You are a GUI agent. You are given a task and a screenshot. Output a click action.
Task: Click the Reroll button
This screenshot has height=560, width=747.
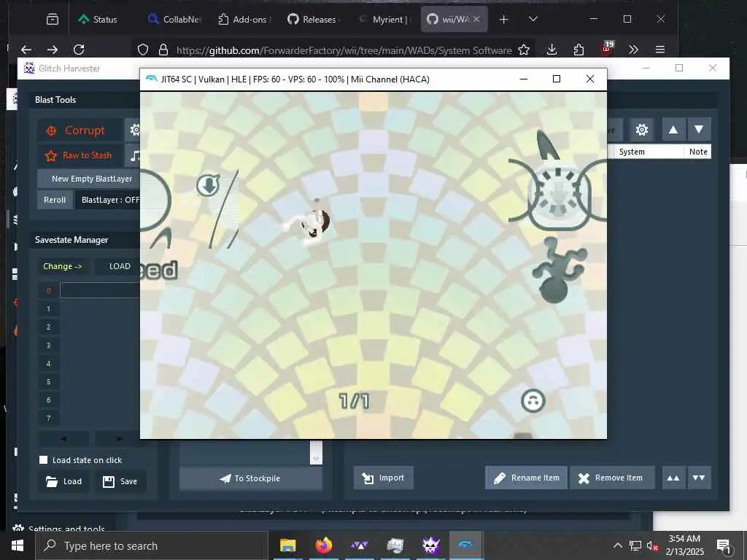[55, 200]
